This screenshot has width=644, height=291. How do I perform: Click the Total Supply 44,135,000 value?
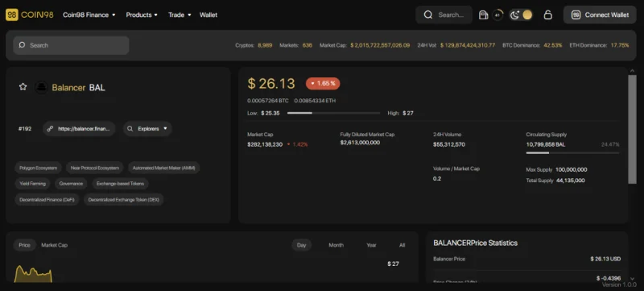point(571,180)
